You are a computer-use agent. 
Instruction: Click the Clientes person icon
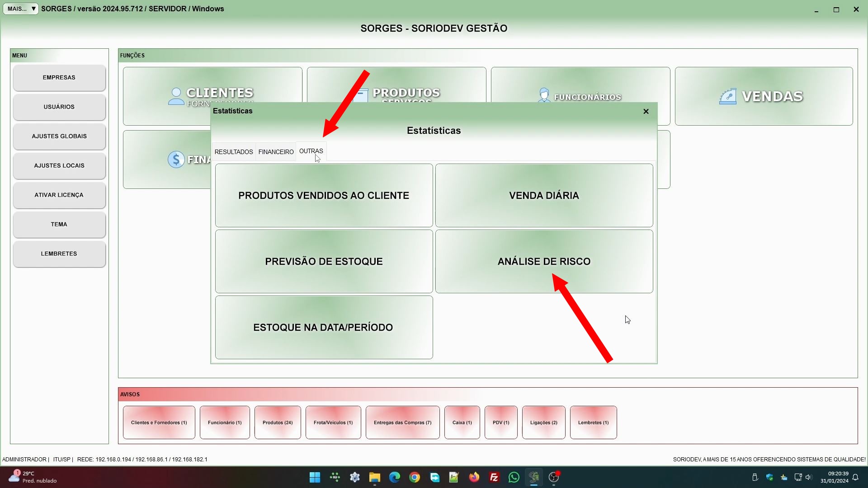(176, 96)
